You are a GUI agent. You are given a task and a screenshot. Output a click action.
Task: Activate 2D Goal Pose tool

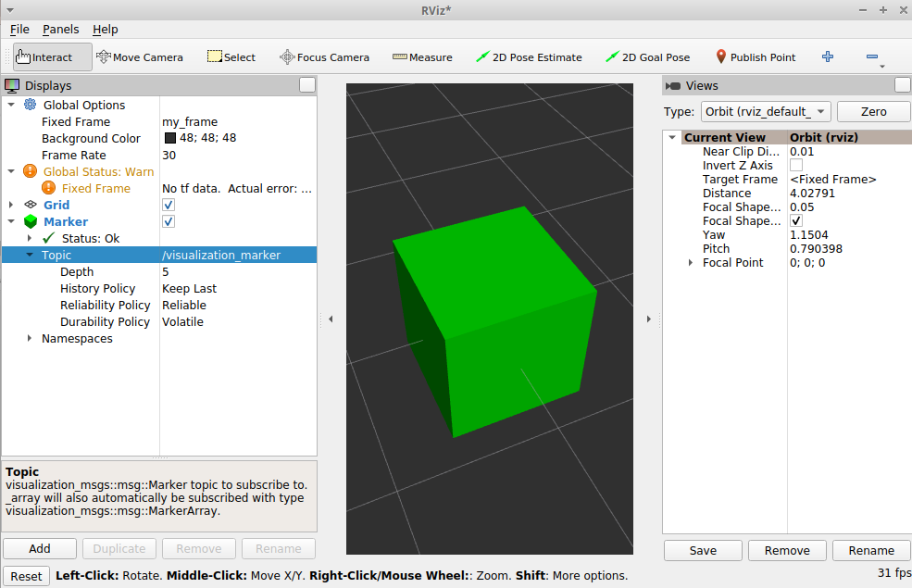pyautogui.click(x=647, y=57)
